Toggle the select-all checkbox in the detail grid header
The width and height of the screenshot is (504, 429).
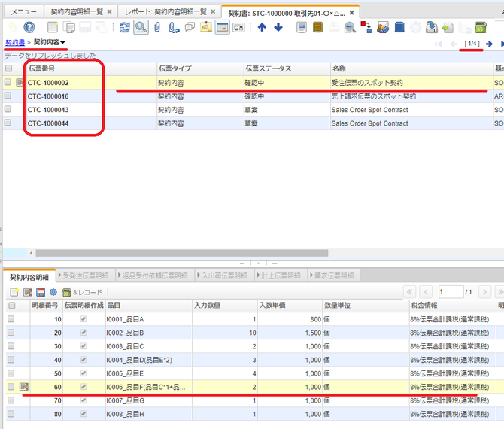[12, 305]
